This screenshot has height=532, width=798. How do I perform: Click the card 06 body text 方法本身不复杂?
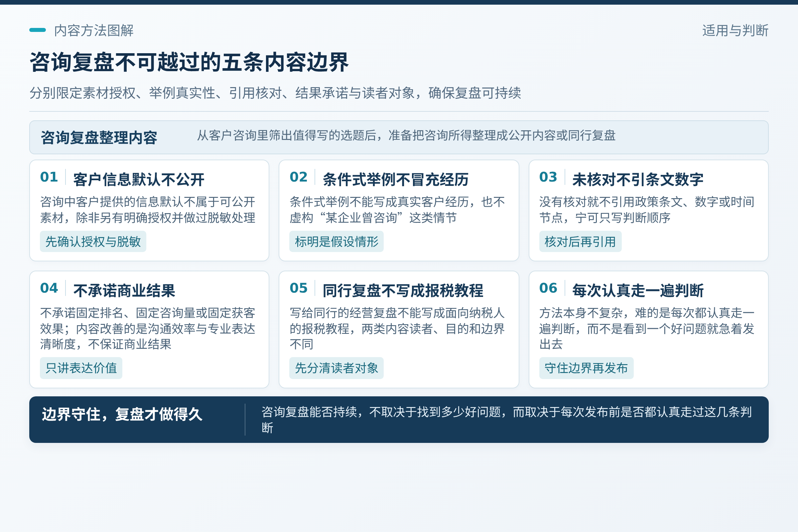coord(647,329)
